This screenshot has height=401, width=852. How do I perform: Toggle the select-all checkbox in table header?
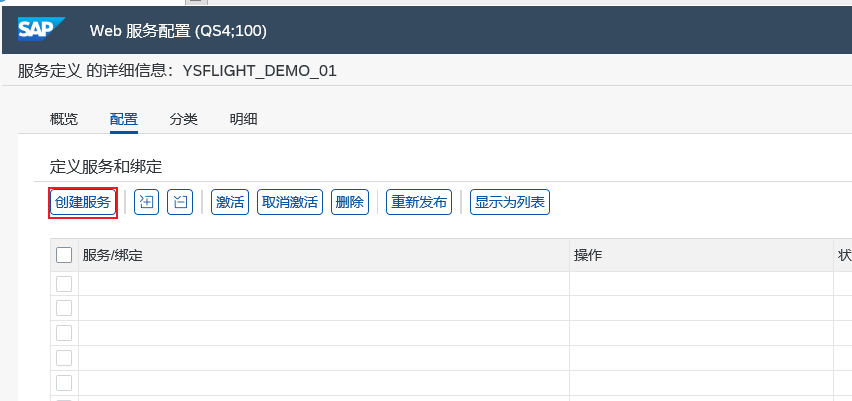click(x=64, y=254)
